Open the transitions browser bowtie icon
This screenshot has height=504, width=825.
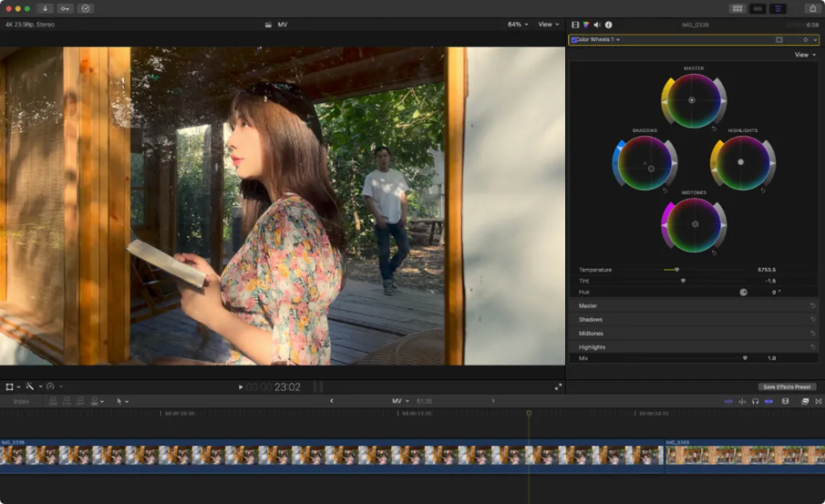click(x=818, y=401)
